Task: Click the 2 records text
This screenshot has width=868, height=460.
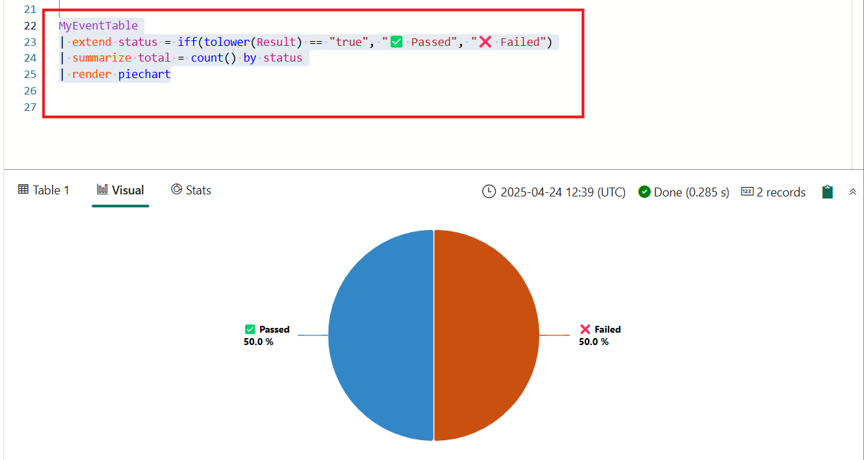Action: tap(781, 192)
